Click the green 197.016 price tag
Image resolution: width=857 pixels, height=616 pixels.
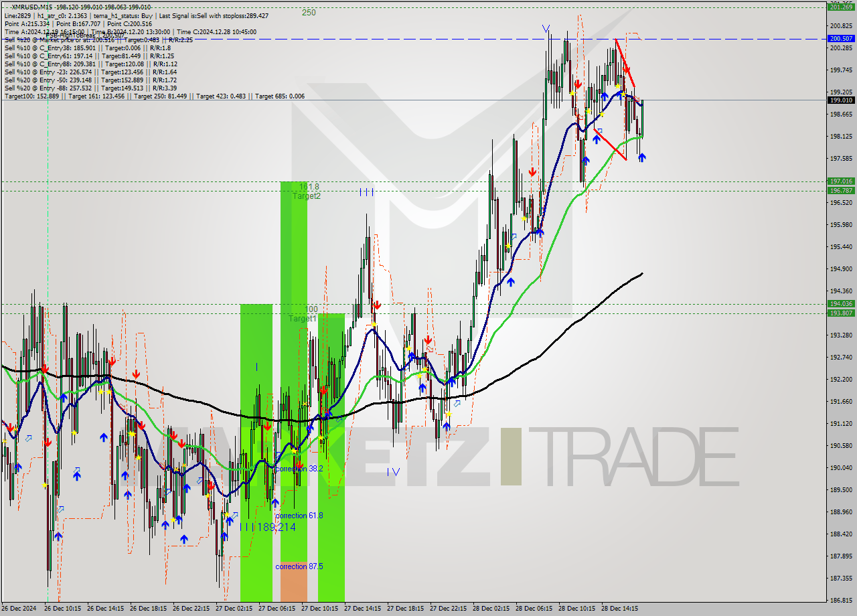click(x=841, y=181)
